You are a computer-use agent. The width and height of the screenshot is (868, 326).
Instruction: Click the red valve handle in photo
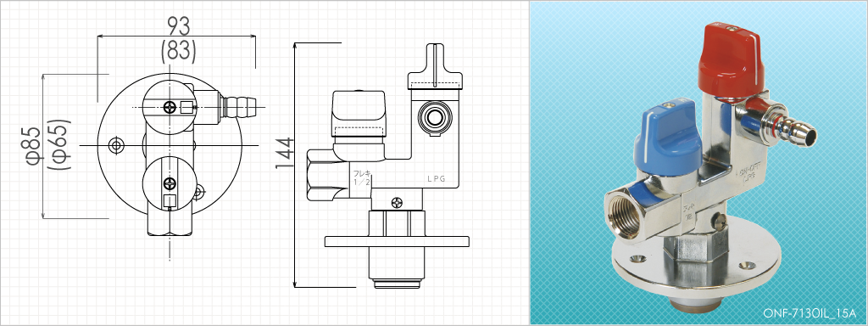732,60
